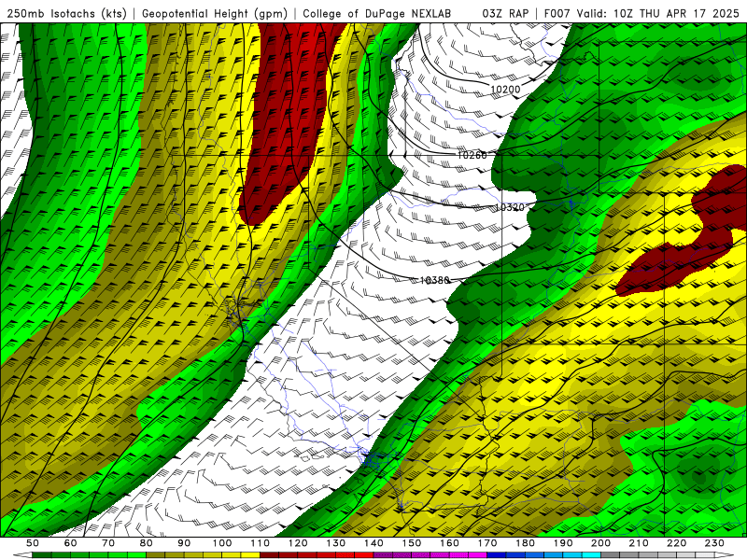Click the 140 tick label on the colorbar
747x560 pixels.
pyautogui.click(x=373, y=543)
